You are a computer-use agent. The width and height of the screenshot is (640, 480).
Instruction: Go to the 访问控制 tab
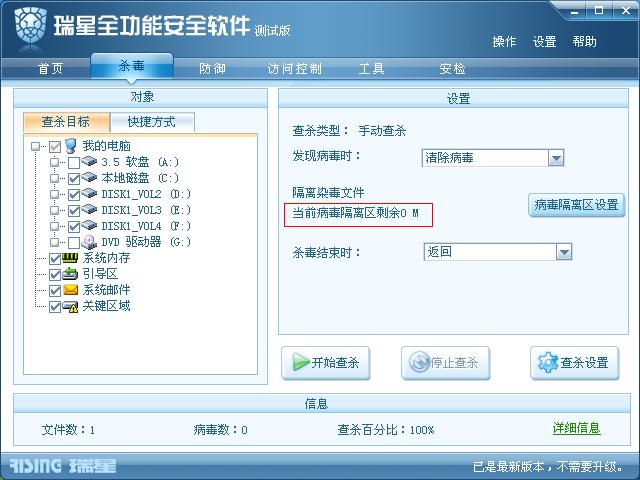point(294,68)
